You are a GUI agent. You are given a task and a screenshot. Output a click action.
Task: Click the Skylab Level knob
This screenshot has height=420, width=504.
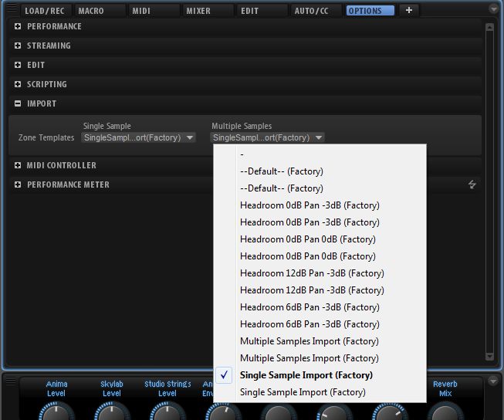[112, 412]
